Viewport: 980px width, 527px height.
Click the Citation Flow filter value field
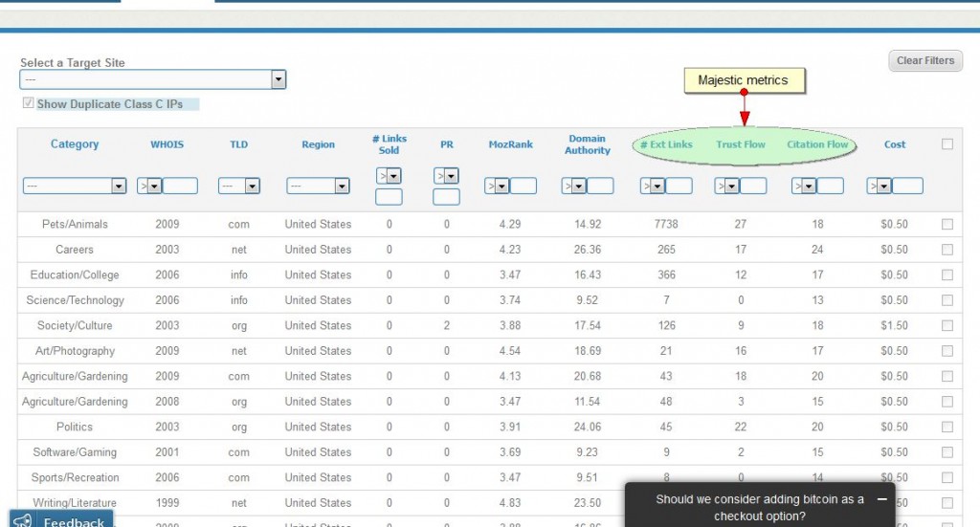click(830, 186)
